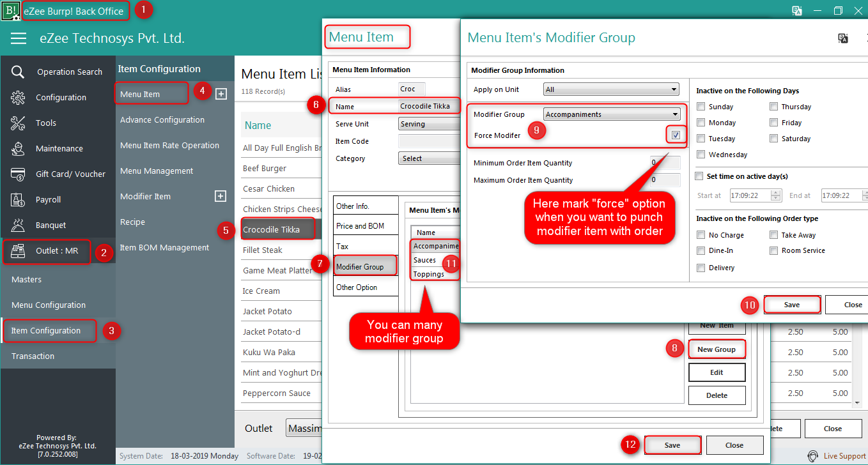Image resolution: width=868 pixels, height=465 pixels.
Task: Click the Gift Card/ Voucher icon
Action: coord(18,174)
